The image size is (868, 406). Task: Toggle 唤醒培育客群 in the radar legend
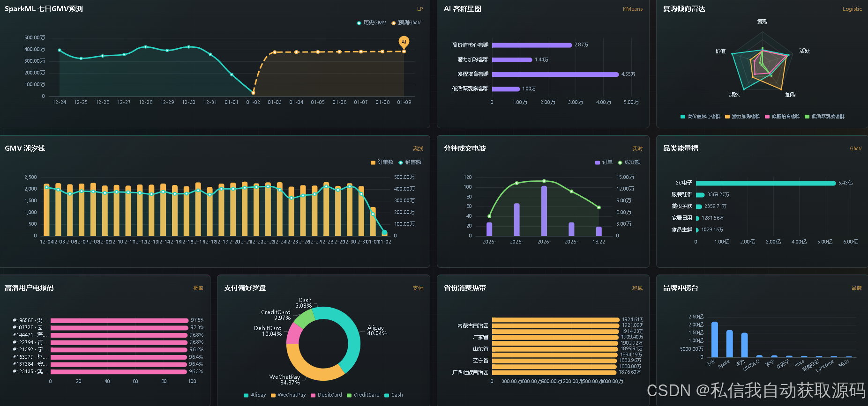[x=783, y=117]
